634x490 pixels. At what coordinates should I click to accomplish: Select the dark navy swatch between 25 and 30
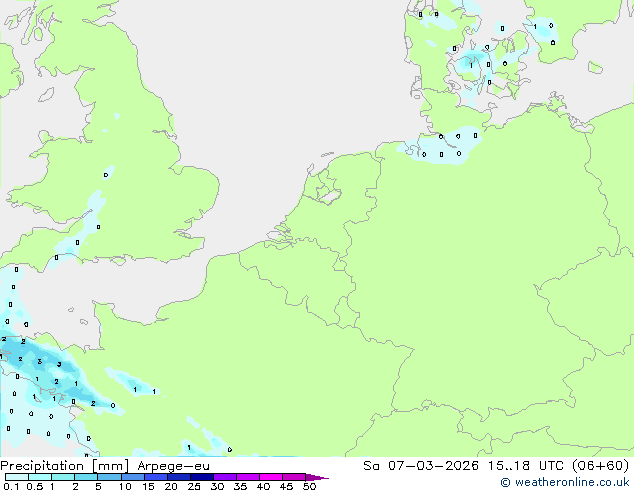(202, 477)
